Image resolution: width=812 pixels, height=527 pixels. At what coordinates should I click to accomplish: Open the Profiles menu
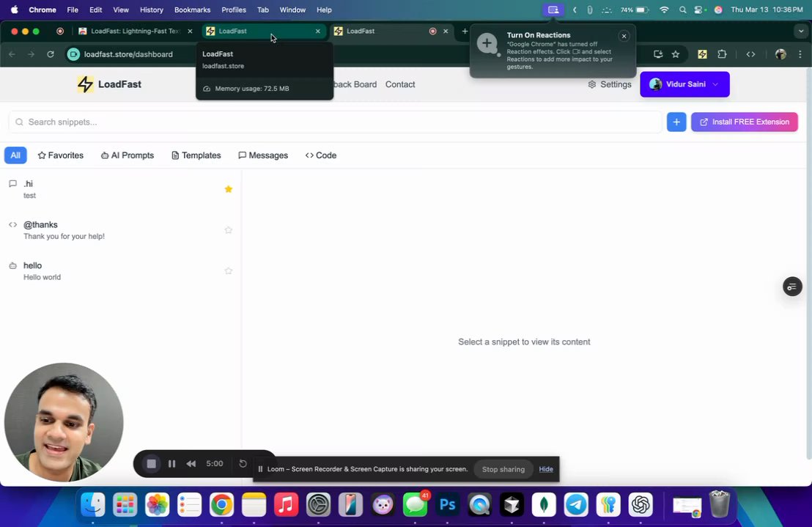tap(234, 10)
